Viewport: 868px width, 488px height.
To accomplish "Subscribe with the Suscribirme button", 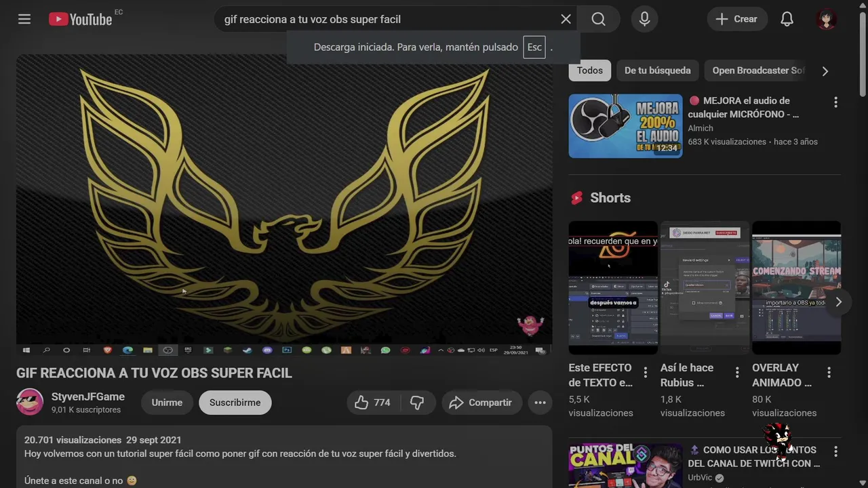I will [x=235, y=403].
